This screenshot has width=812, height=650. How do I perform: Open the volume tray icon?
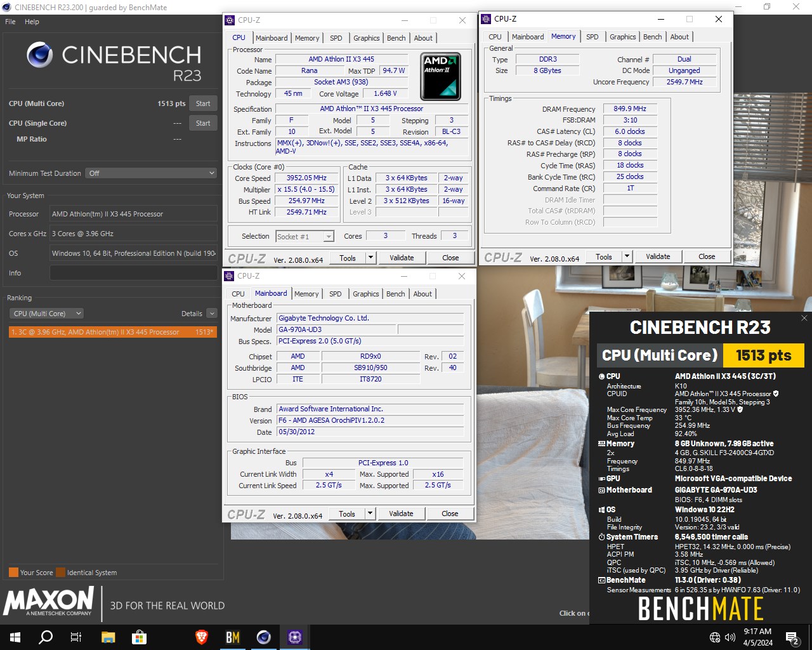tap(730, 637)
